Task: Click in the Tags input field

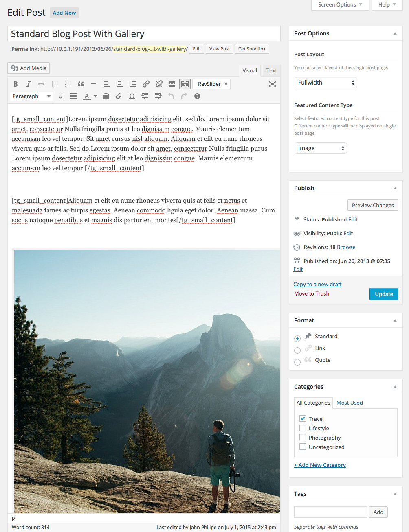Action: [x=330, y=512]
